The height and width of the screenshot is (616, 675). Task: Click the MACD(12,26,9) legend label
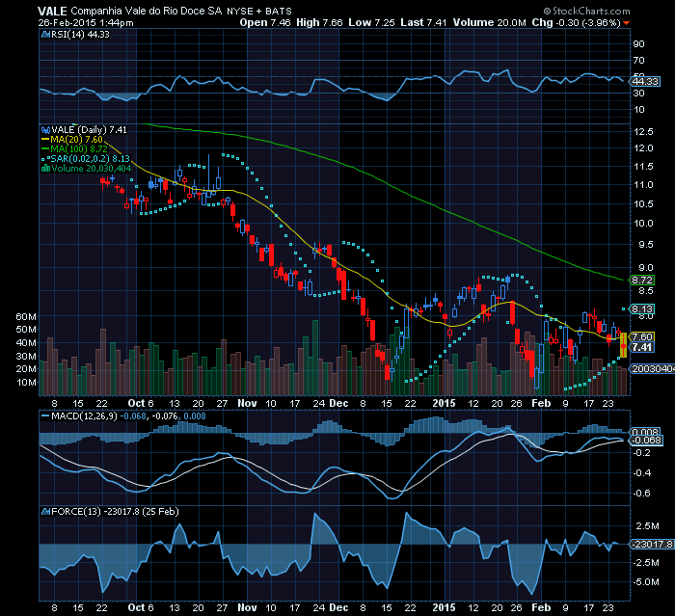[84, 416]
